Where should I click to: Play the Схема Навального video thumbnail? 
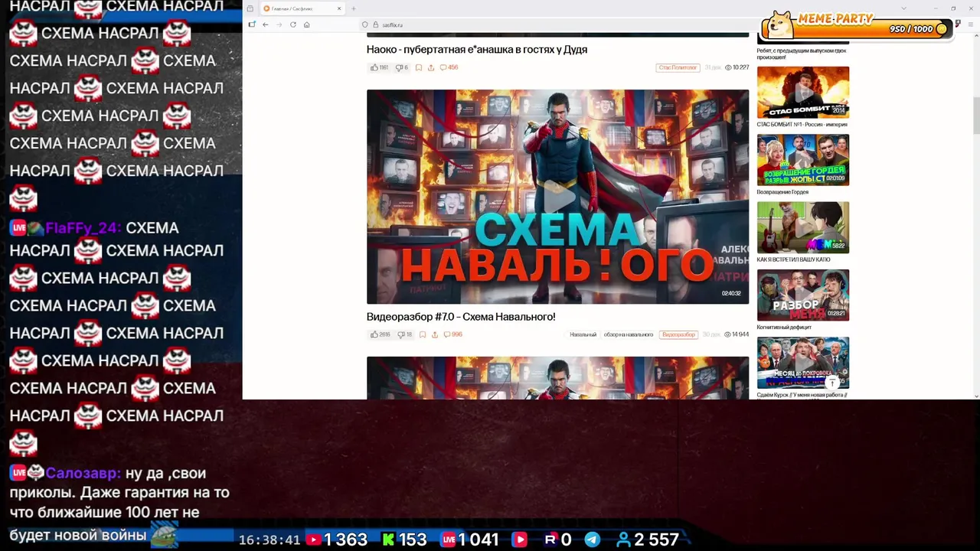(557, 197)
